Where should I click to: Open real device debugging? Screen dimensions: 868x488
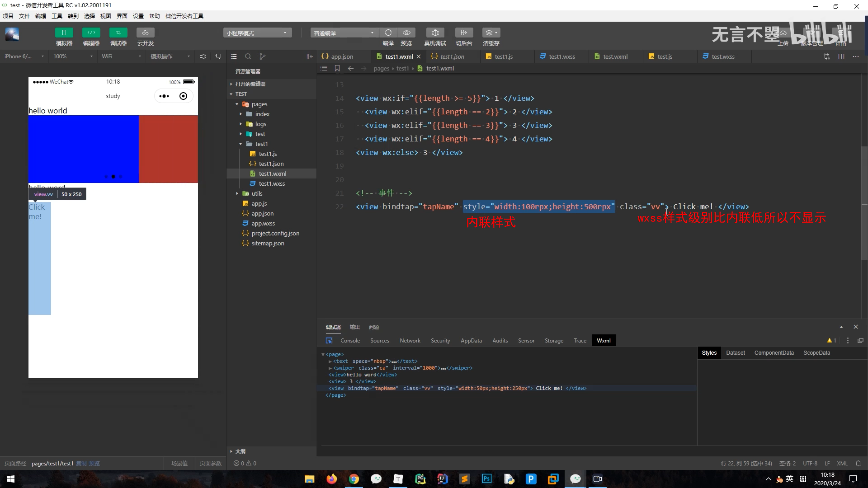(x=435, y=33)
